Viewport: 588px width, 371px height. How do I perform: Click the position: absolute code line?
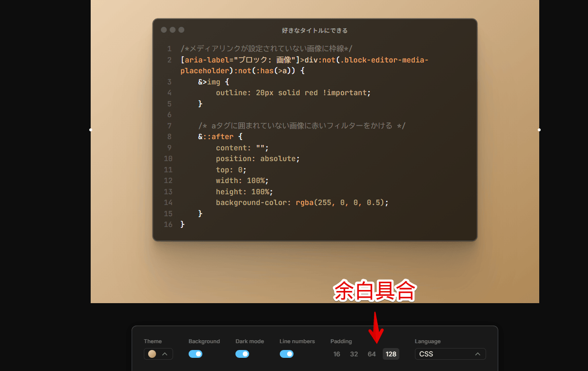pos(258,159)
